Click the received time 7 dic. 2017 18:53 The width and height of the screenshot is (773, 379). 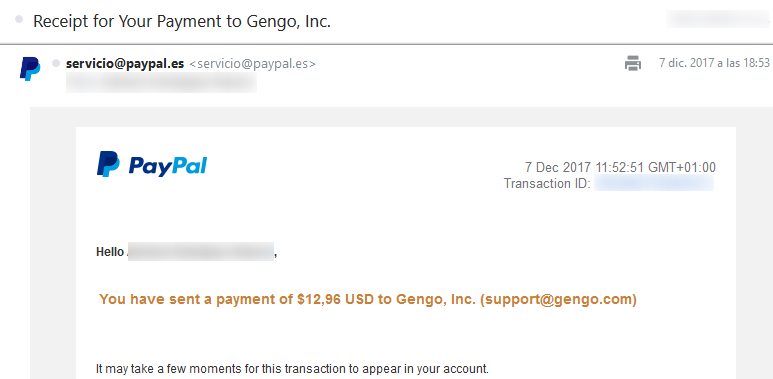pos(714,63)
